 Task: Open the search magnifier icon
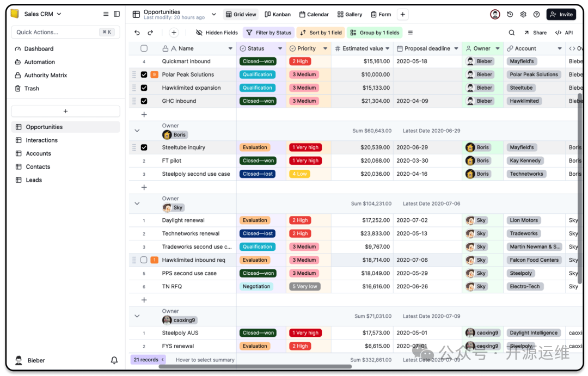pyautogui.click(x=511, y=33)
